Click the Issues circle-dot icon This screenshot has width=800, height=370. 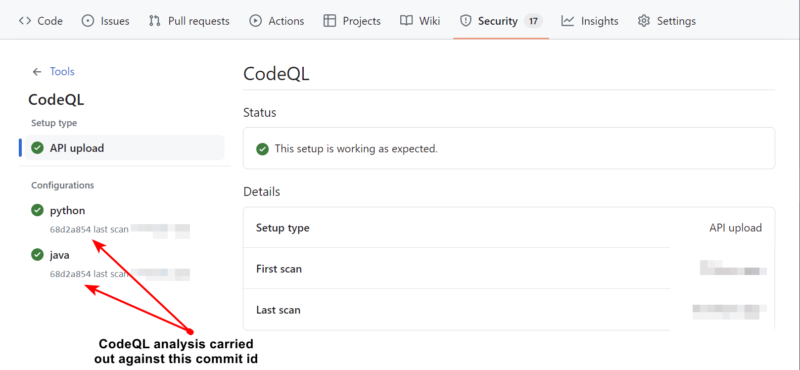88,21
